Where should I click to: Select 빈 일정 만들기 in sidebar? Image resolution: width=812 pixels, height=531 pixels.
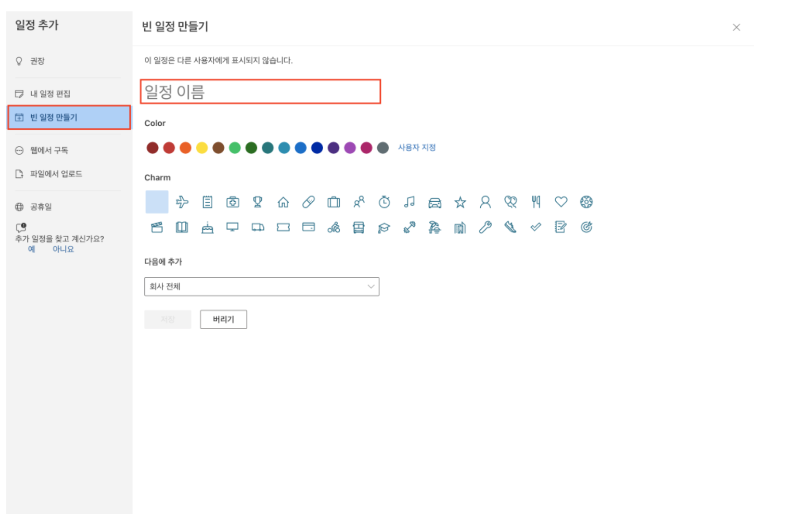click(x=69, y=118)
